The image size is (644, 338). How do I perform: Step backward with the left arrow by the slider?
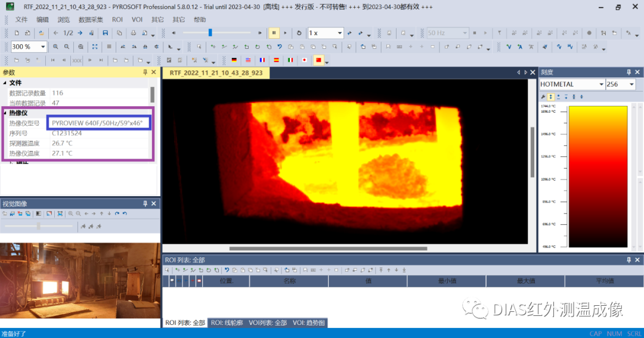click(174, 33)
